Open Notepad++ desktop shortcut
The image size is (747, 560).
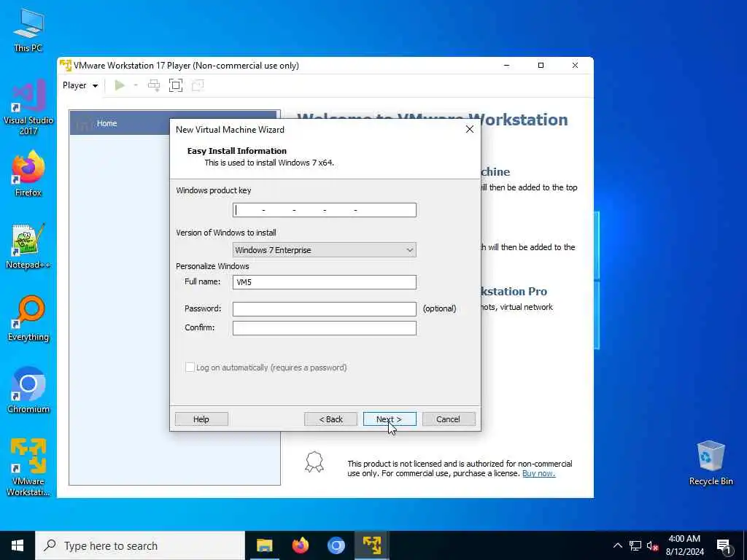point(28,246)
